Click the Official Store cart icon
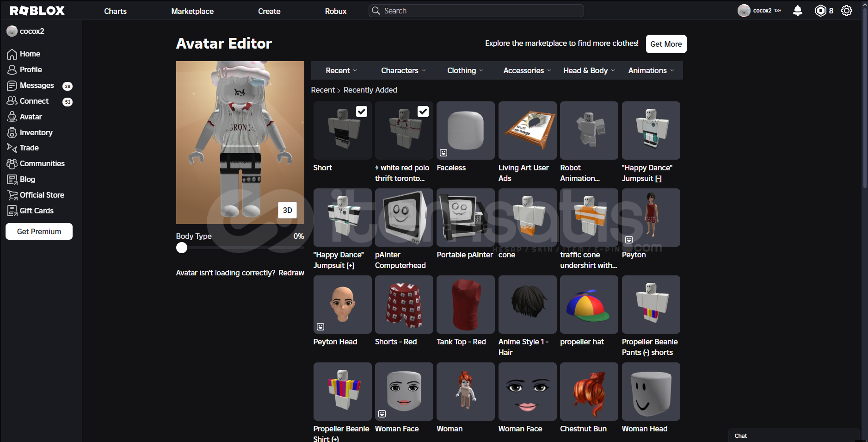Screen dimensions: 868x442 coord(12,195)
